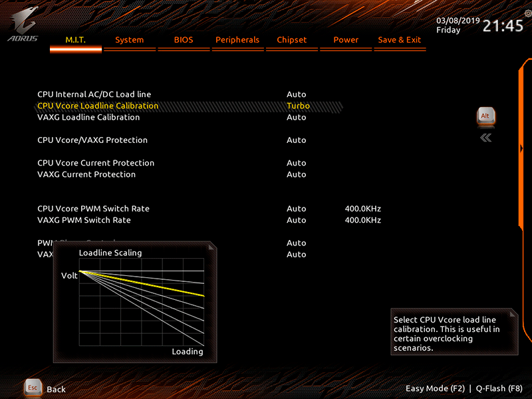Select CPU Vcore Loadline Calibration row label
The image size is (532, 399).
98,106
